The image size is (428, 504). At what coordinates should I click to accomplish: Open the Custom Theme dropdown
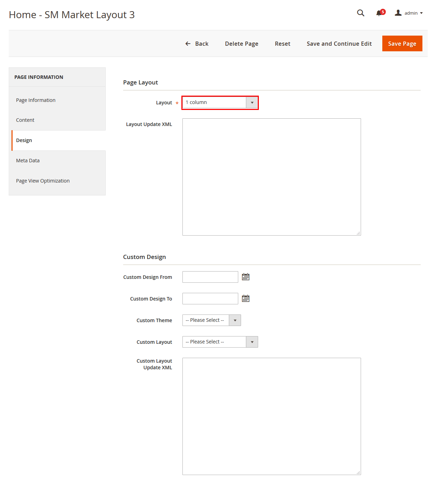[211, 320]
